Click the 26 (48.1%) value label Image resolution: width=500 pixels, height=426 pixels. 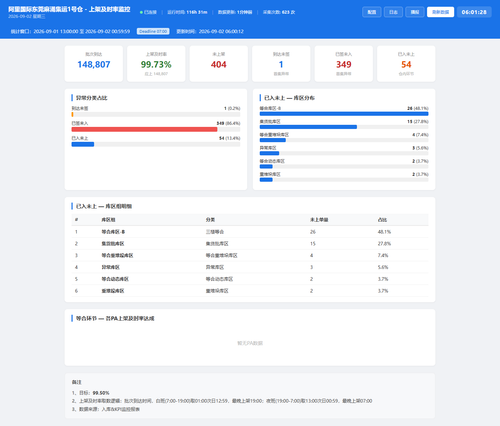tap(418, 108)
